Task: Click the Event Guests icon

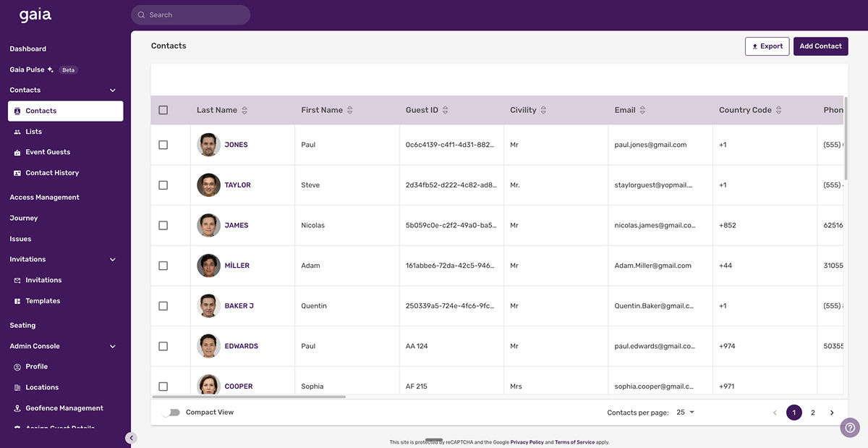Action: point(17,152)
